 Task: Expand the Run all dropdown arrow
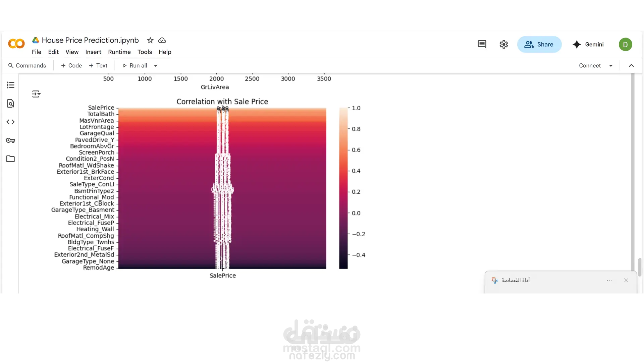click(156, 66)
